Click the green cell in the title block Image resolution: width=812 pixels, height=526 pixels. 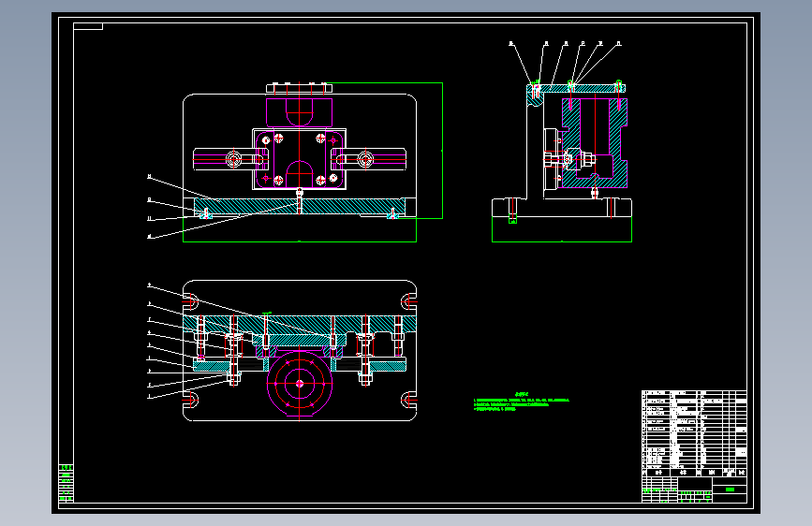[x=730, y=489]
